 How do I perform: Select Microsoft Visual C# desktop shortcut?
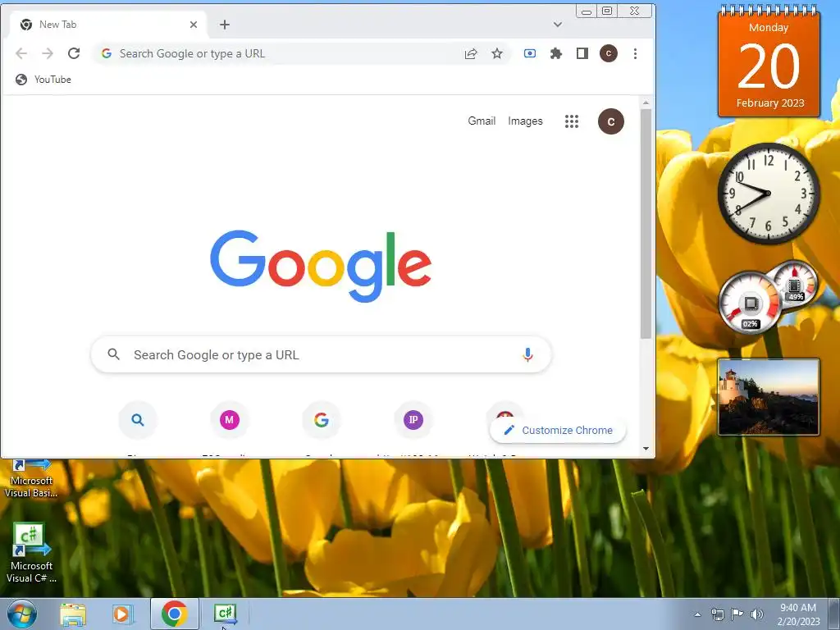pos(30,553)
